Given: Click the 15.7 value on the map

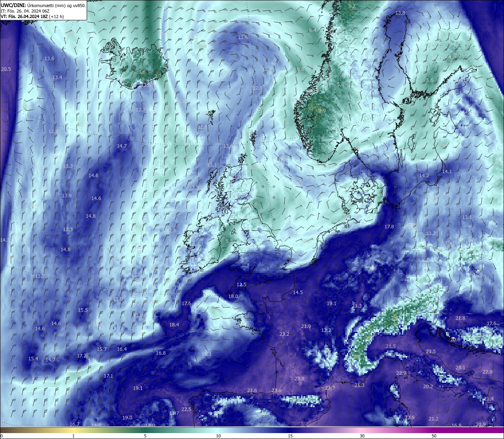Looking at the screenshot, I should 102,349.
